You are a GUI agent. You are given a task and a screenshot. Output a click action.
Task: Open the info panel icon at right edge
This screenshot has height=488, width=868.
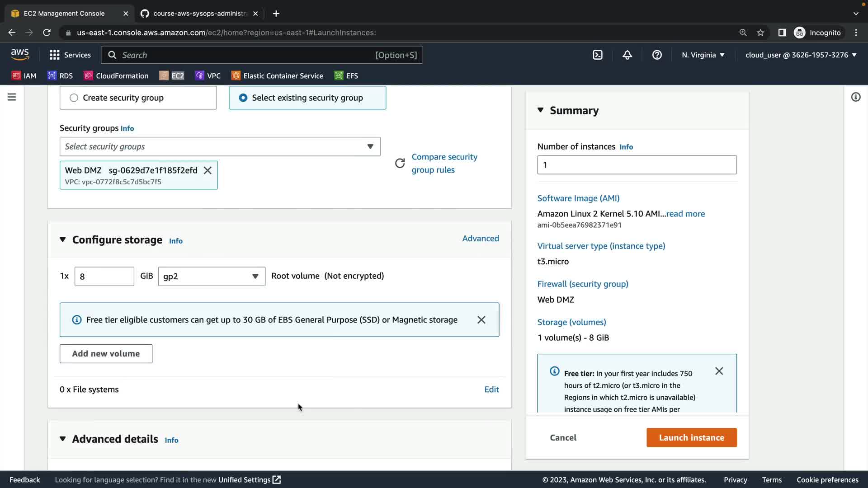click(x=855, y=97)
